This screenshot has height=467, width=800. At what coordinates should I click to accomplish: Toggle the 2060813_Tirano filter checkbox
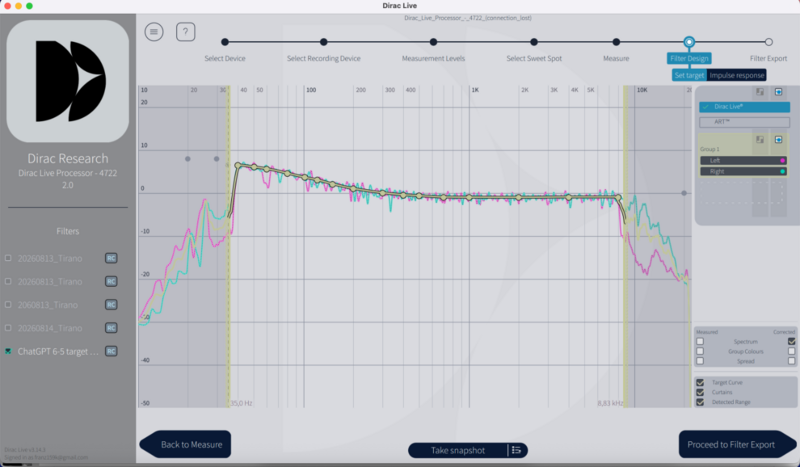pyautogui.click(x=8, y=305)
